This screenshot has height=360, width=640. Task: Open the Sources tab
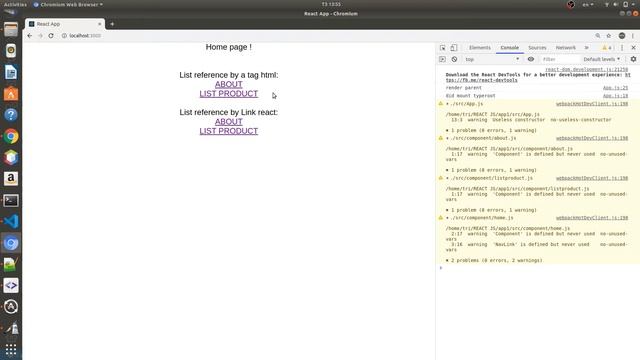click(537, 48)
